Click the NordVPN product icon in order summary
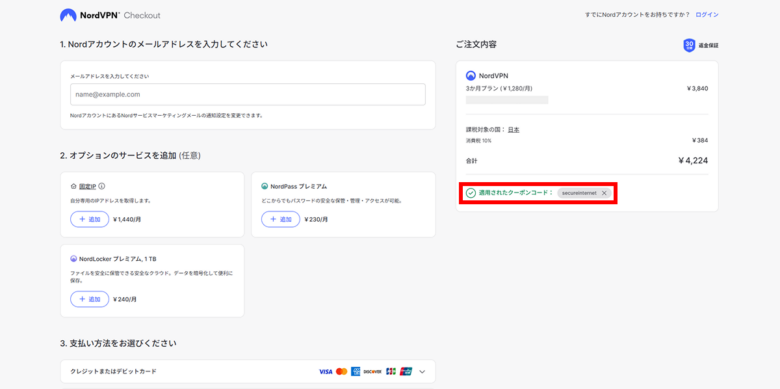Image resolution: width=780 pixels, height=389 pixels. pos(471,76)
